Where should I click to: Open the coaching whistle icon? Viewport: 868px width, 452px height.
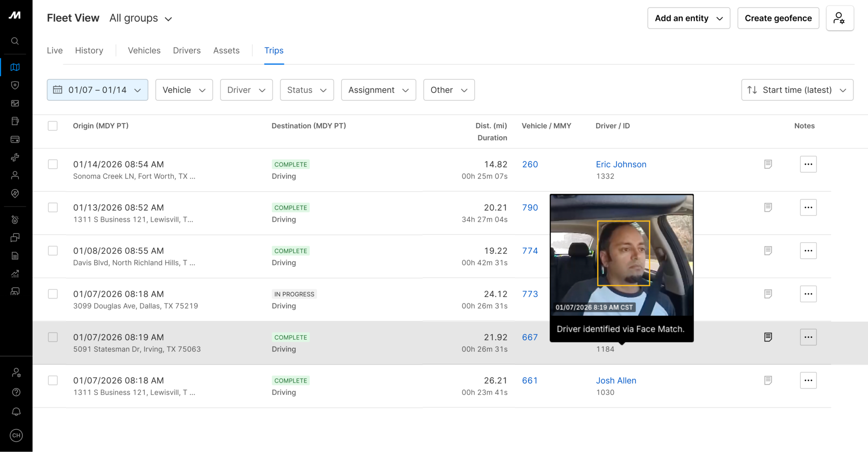15,220
